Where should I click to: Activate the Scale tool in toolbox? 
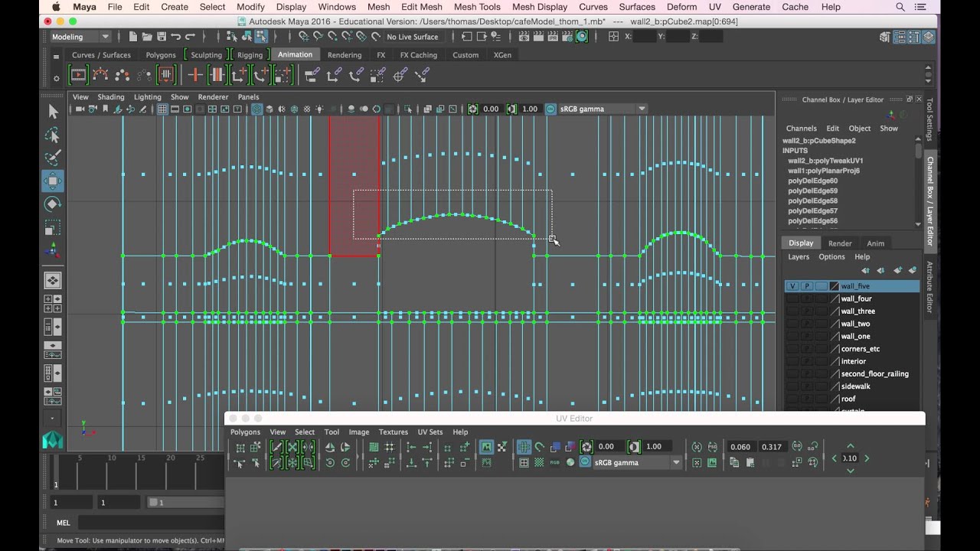click(x=53, y=227)
